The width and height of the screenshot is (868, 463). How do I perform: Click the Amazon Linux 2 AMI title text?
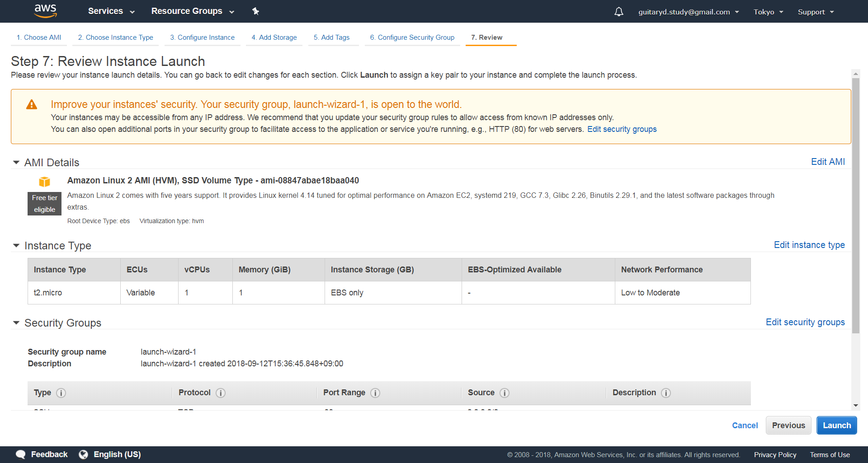pos(213,181)
